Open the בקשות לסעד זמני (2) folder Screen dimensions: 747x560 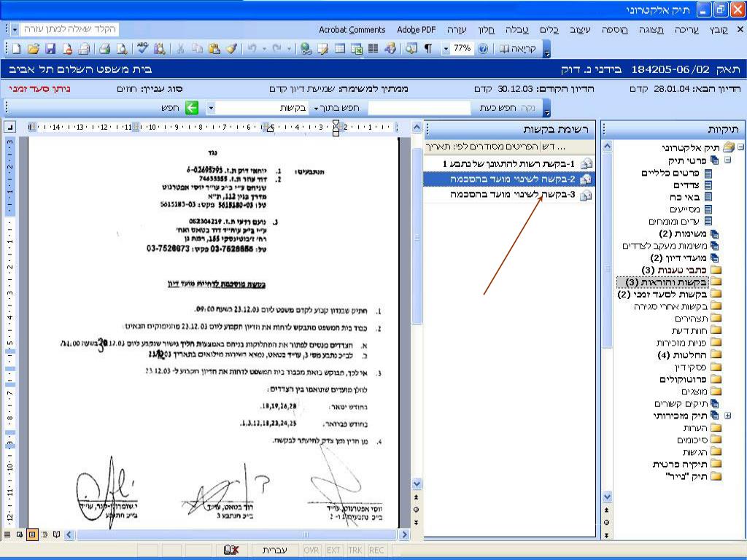[670, 295]
